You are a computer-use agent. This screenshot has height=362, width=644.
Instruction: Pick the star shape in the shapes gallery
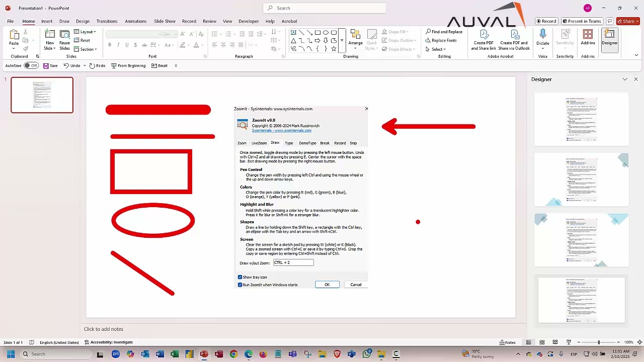click(x=334, y=49)
